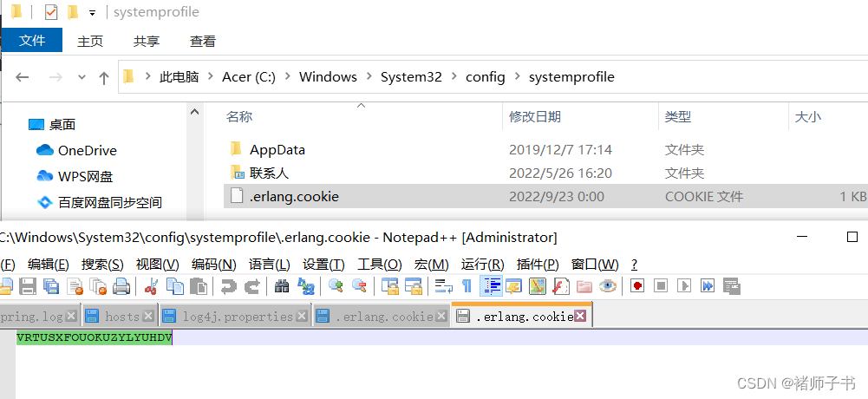
Task: Open OneDrive in the navigation pane
Action: tap(76, 151)
